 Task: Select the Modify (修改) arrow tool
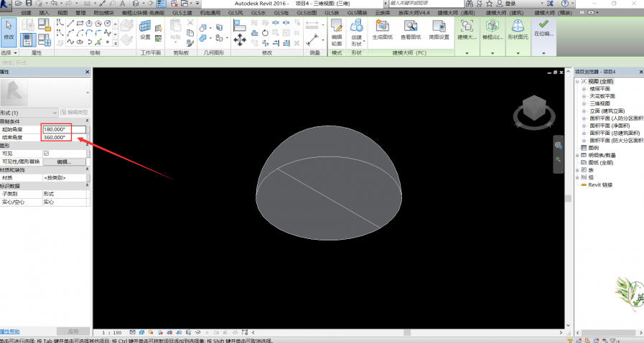(x=9, y=31)
